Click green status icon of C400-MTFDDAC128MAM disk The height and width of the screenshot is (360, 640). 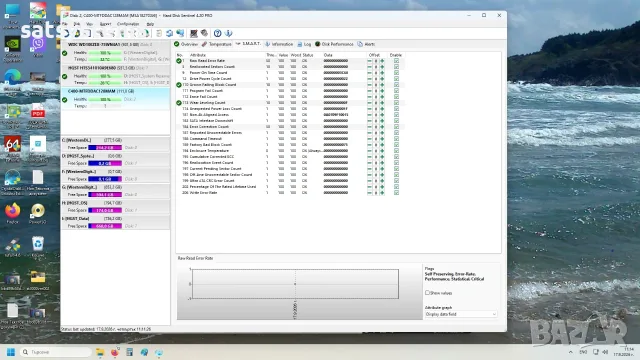(64, 100)
